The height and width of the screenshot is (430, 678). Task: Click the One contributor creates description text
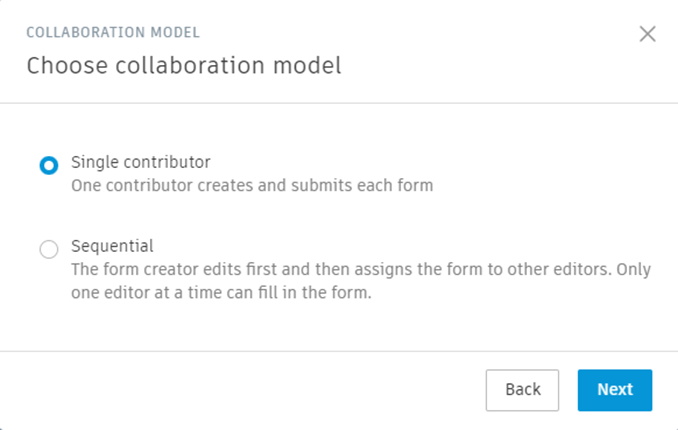252,186
